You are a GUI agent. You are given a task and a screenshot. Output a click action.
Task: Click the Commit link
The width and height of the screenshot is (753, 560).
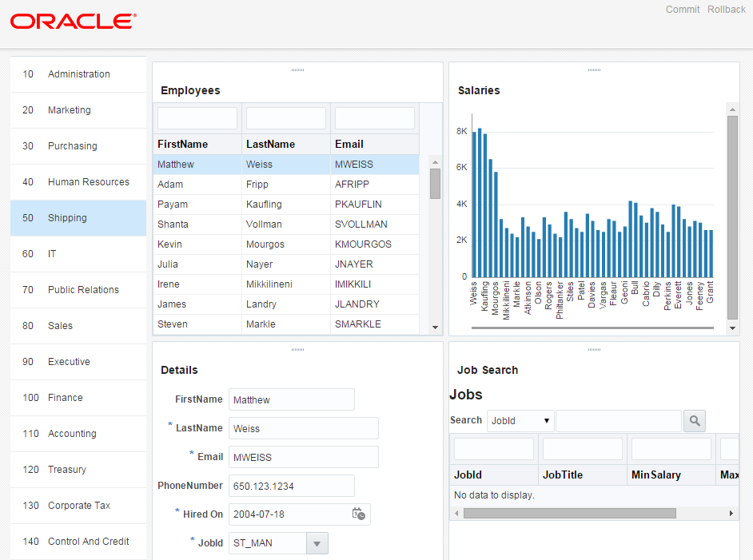click(x=683, y=10)
